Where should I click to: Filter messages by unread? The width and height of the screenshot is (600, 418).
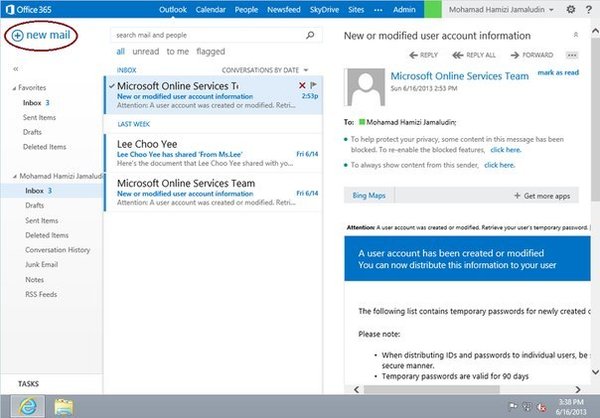[x=147, y=50]
